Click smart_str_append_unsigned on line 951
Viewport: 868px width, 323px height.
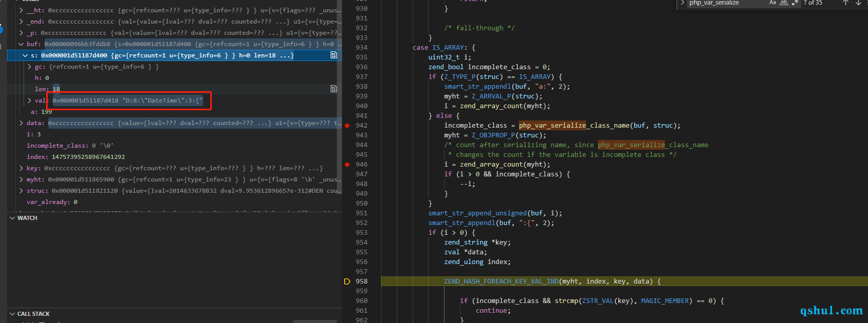[477, 213]
